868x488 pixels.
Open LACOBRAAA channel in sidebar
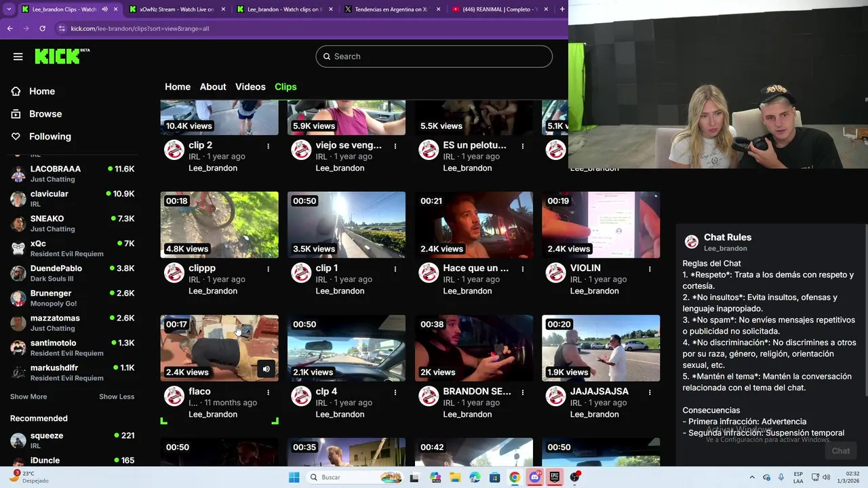pos(73,174)
